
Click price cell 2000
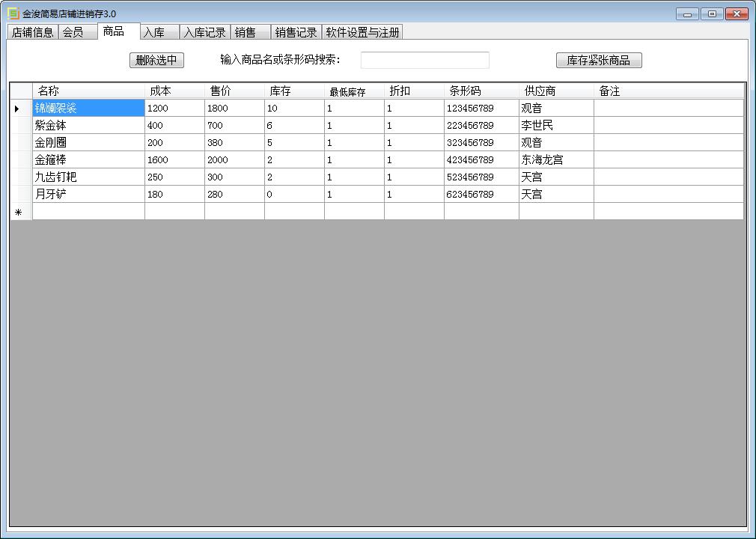click(x=234, y=159)
